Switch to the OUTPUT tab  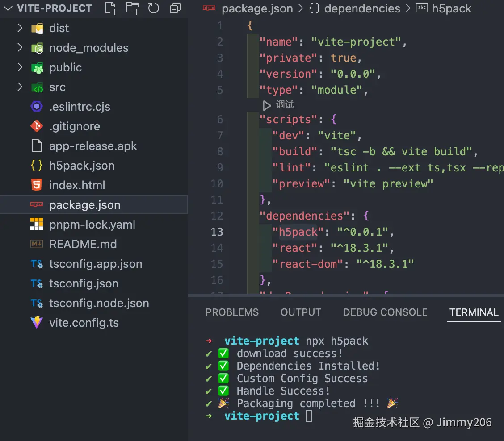(301, 312)
